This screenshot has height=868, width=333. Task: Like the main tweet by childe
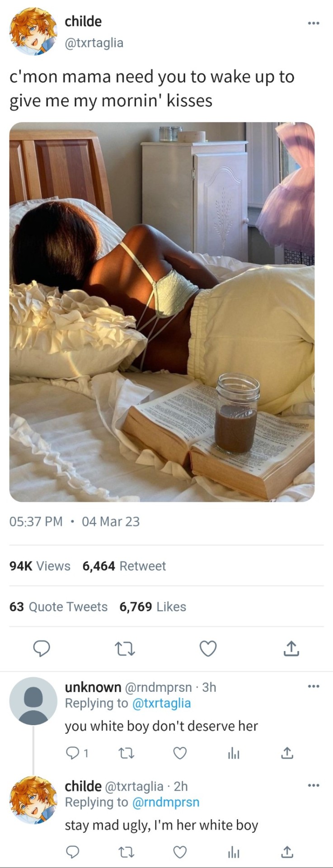(x=208, y=649)
